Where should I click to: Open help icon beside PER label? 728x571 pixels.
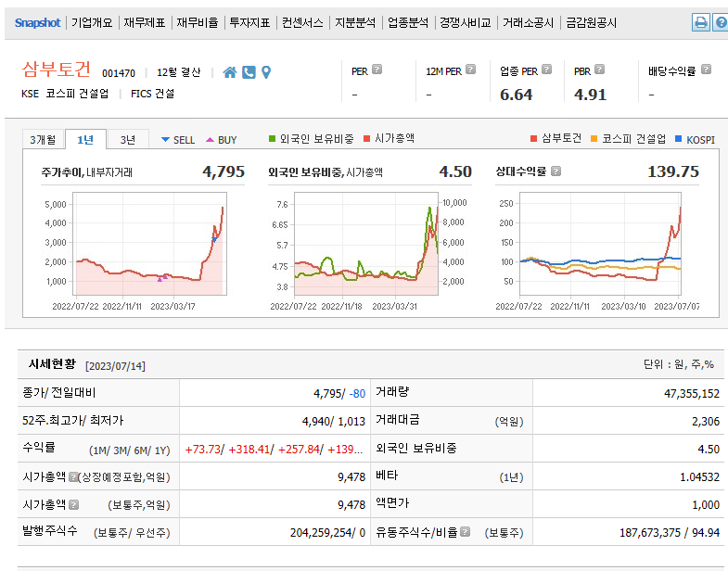coord(377,70)
